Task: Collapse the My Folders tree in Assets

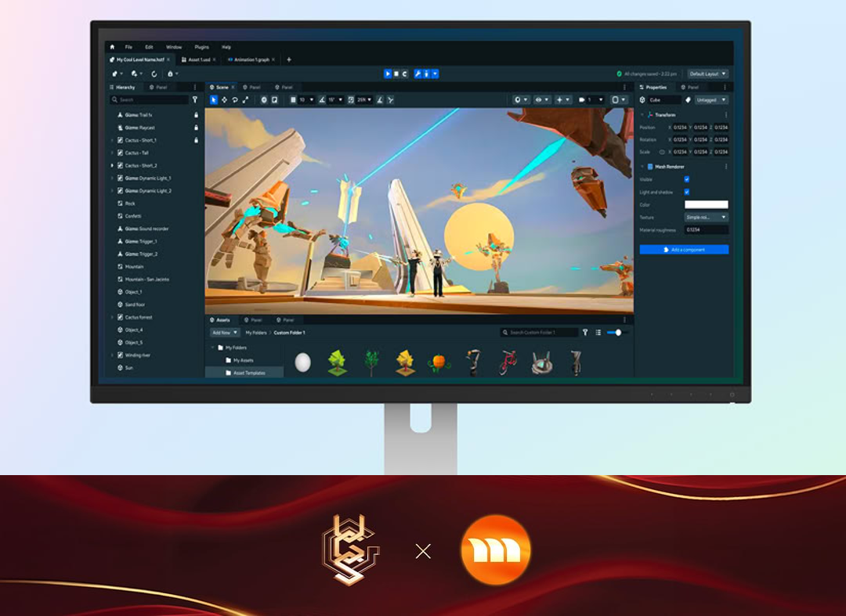Action: [212, 348]
